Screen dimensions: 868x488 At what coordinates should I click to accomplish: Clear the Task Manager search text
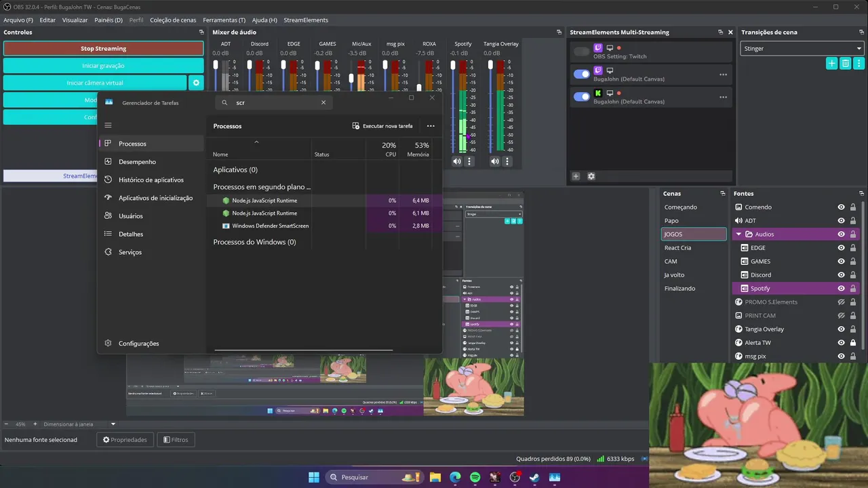pyautogui.click(x=323, y=103)
